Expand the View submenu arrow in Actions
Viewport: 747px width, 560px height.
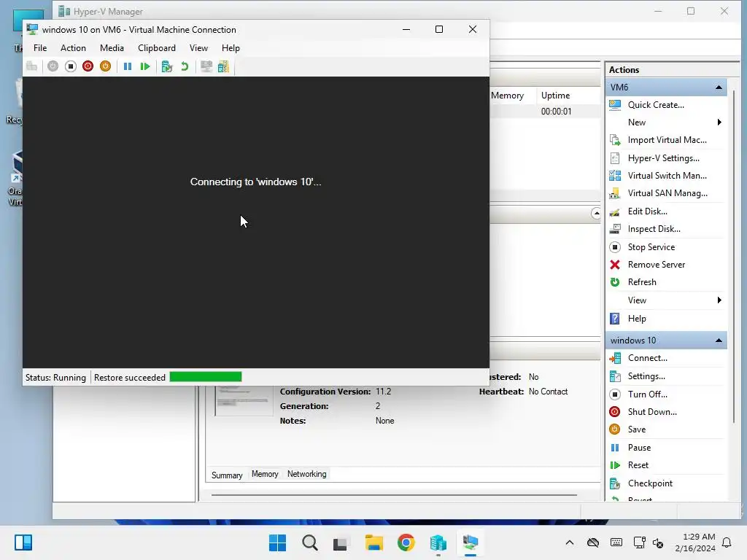click(719, 300)
